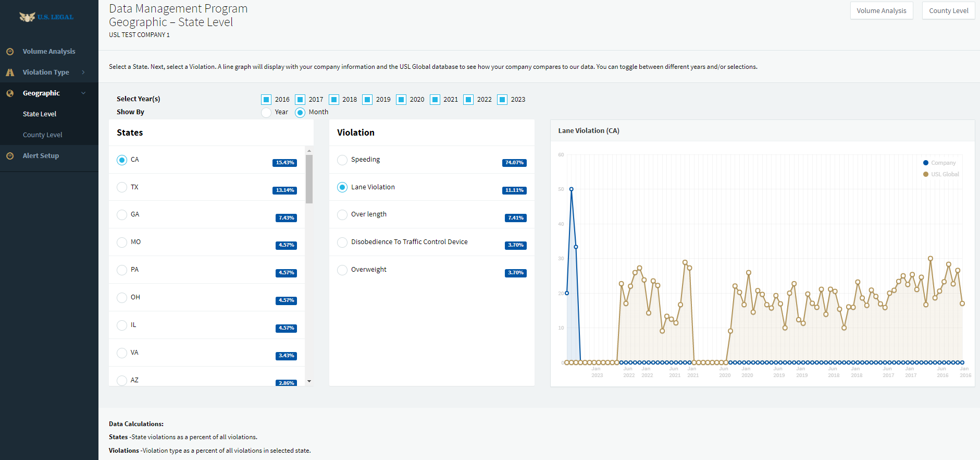Open Alert Setup in the sidebar
Image resolution: width=980 pixels, height=460 pixels.
(x=49, y=155)
